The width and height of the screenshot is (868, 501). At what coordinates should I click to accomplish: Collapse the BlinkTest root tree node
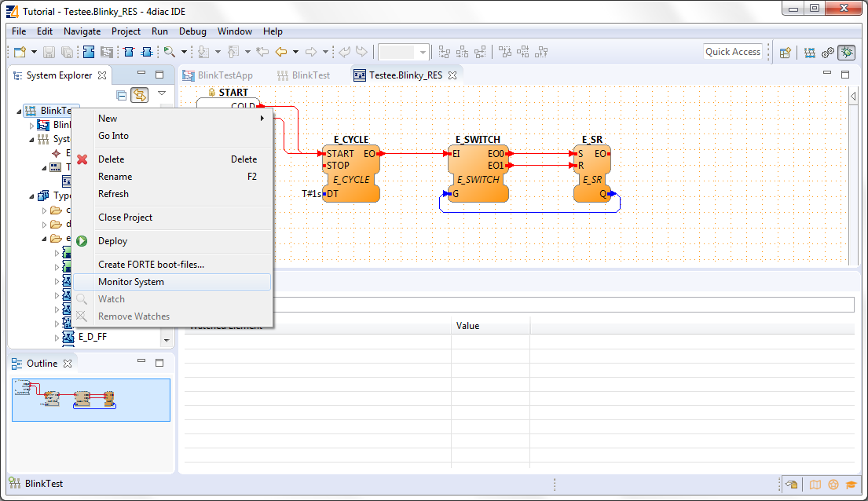pos(20,111)
